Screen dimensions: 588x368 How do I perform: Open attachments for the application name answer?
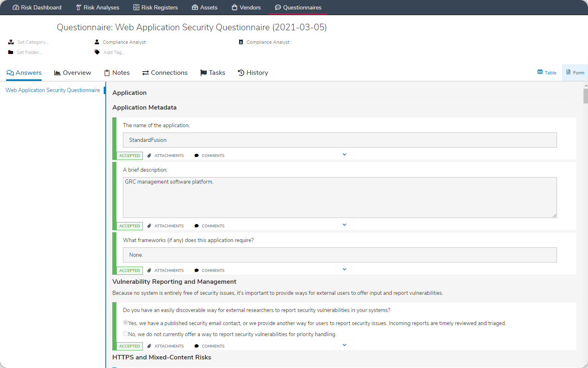tap(166, 155)
